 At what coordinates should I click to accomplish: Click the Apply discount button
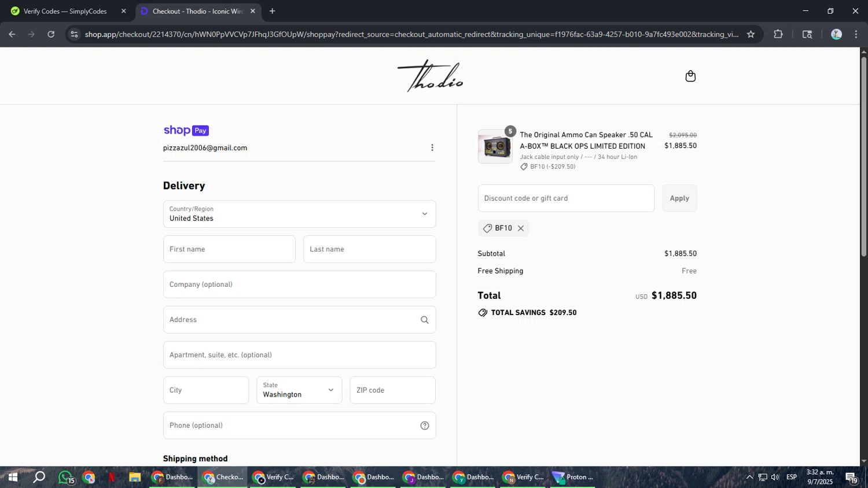point(679,198)
